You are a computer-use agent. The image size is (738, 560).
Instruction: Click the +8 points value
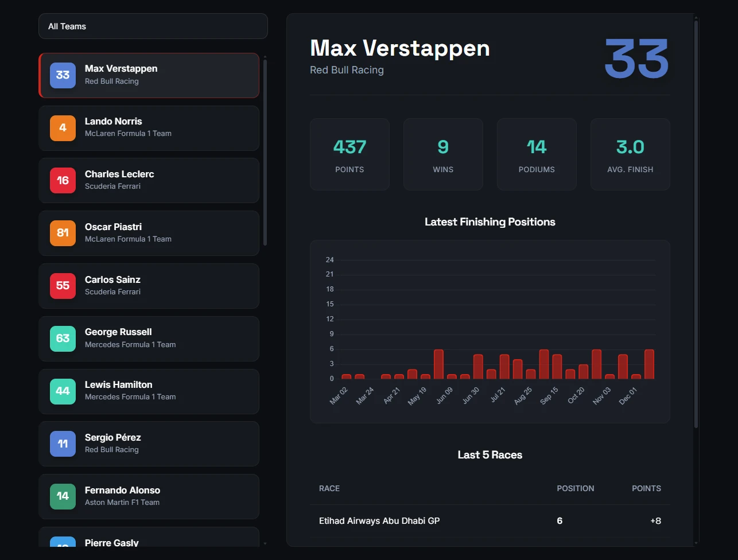pyautogui.click(x=655, y=521)
